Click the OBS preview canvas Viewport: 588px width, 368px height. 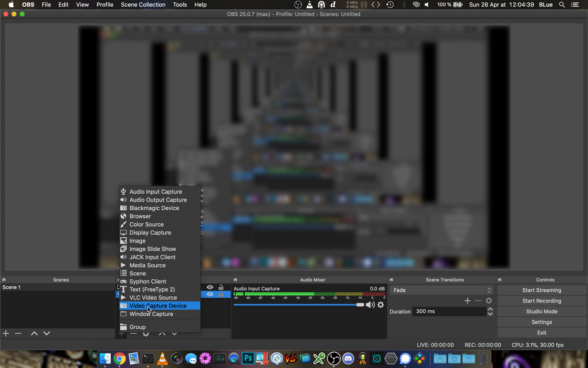294,147
